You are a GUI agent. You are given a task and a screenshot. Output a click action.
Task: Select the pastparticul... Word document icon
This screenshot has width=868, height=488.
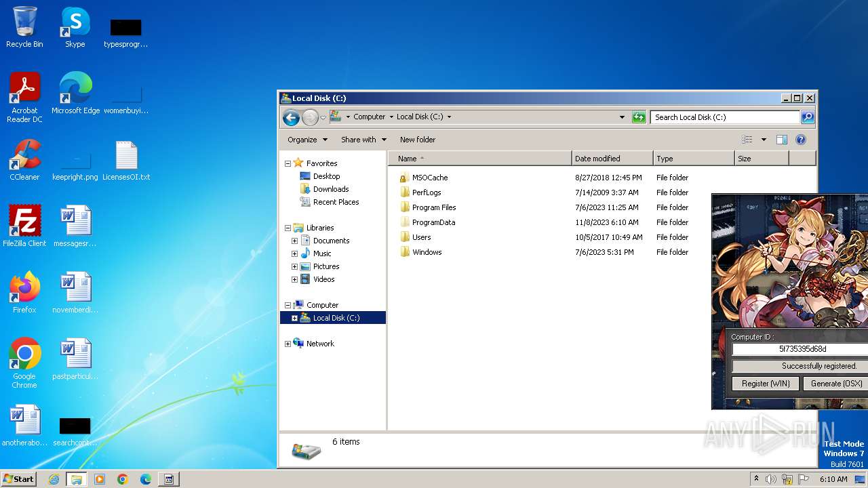click(75, 359)
